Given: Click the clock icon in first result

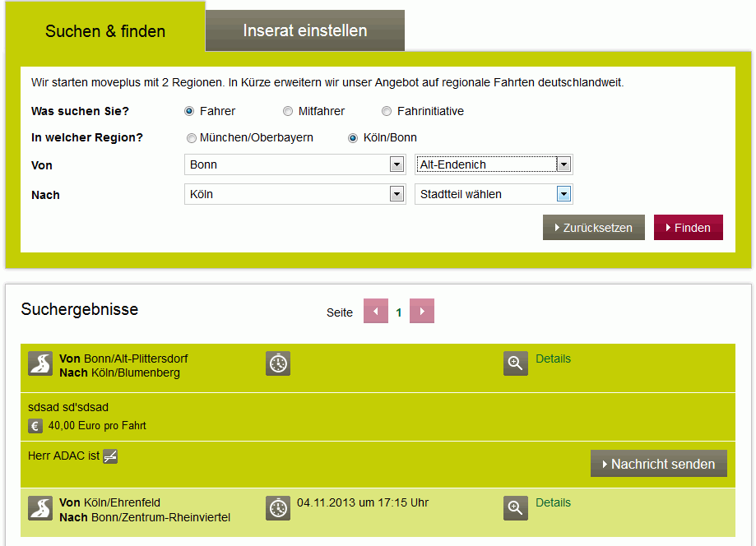Looking at the screenshot, I should (278, 364).
